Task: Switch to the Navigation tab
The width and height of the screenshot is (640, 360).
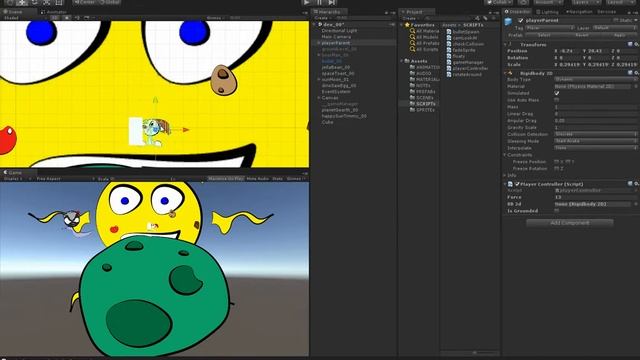Action: pyautogui.click(x=579, y=12)
